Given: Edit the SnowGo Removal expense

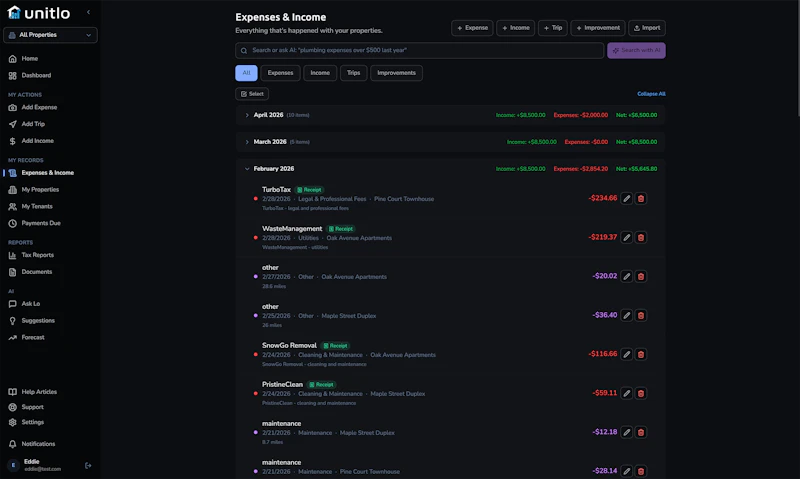Looking at the screenshot, I should (627, 354).
